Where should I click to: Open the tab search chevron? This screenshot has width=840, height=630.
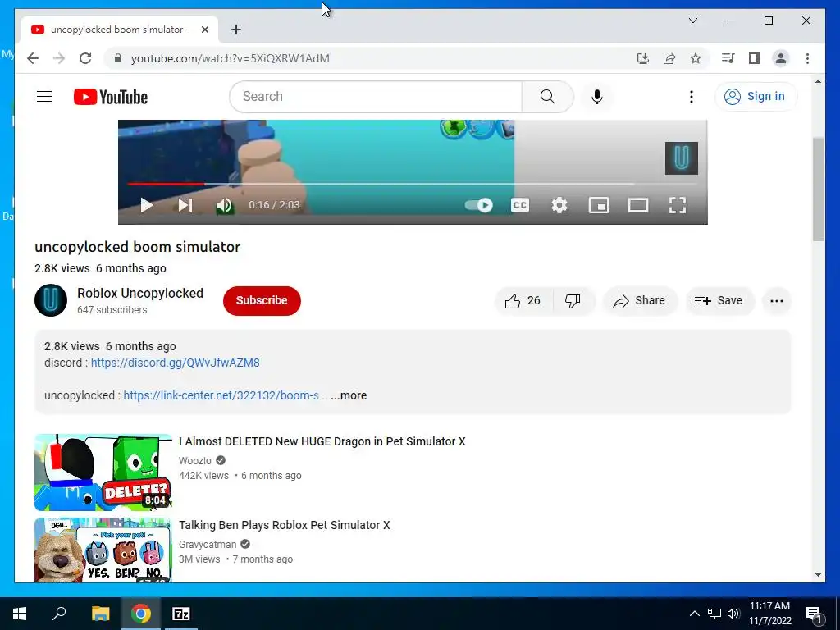692,21
